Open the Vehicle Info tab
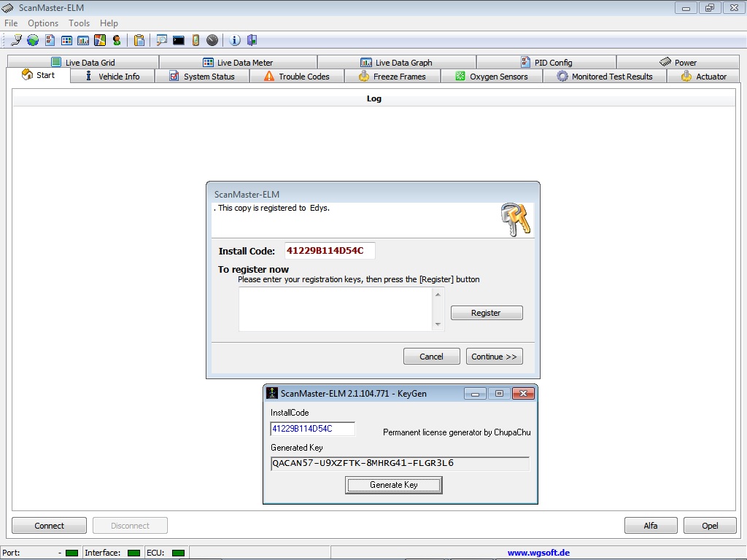Image resolution: width=747 pixels, height=560 pixels. click(x=112, y=76)
